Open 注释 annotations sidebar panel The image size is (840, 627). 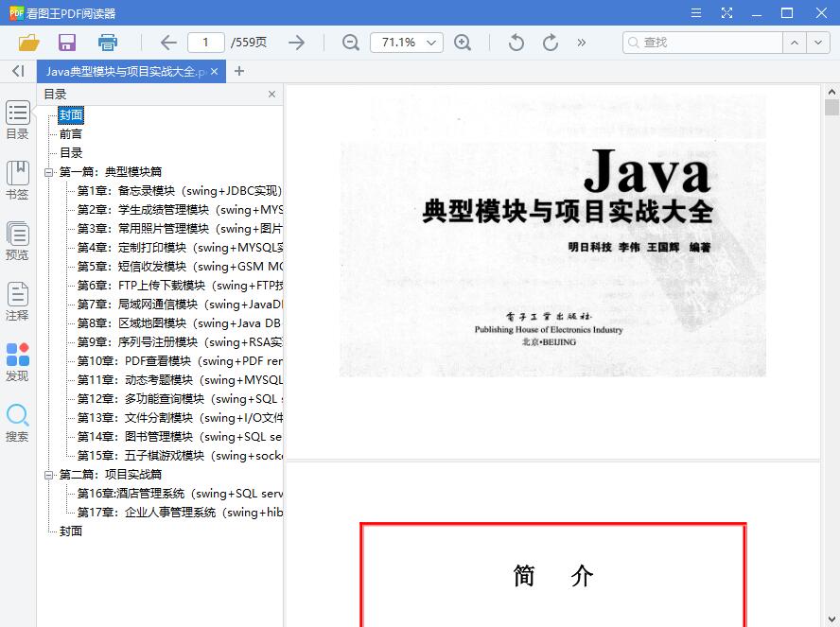click(x=17, y=302)
